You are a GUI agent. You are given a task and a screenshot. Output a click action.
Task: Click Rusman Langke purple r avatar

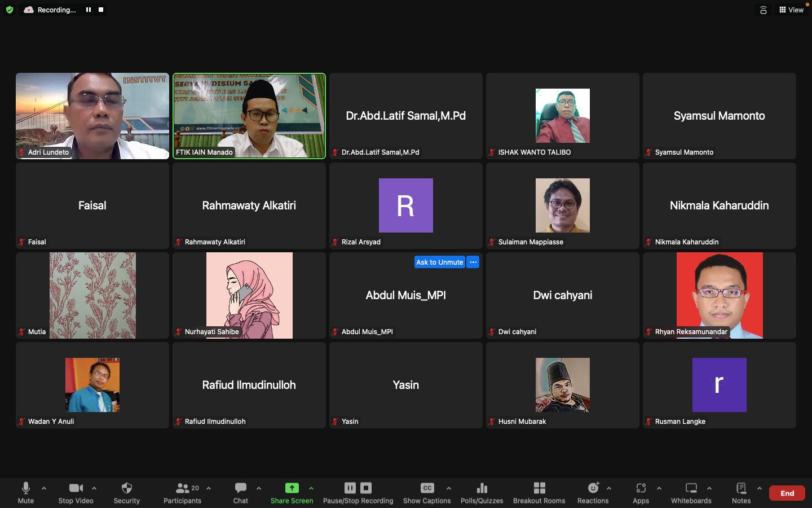click(720, 385)
